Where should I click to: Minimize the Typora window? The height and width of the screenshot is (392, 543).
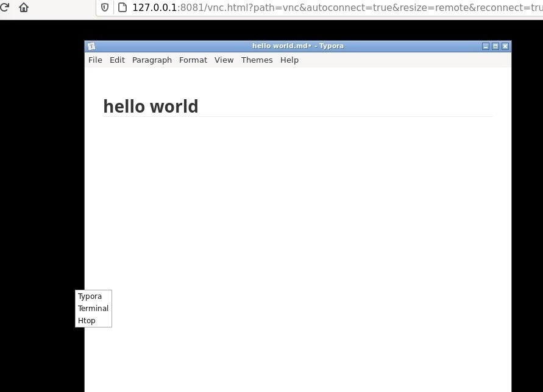point(486,46)
